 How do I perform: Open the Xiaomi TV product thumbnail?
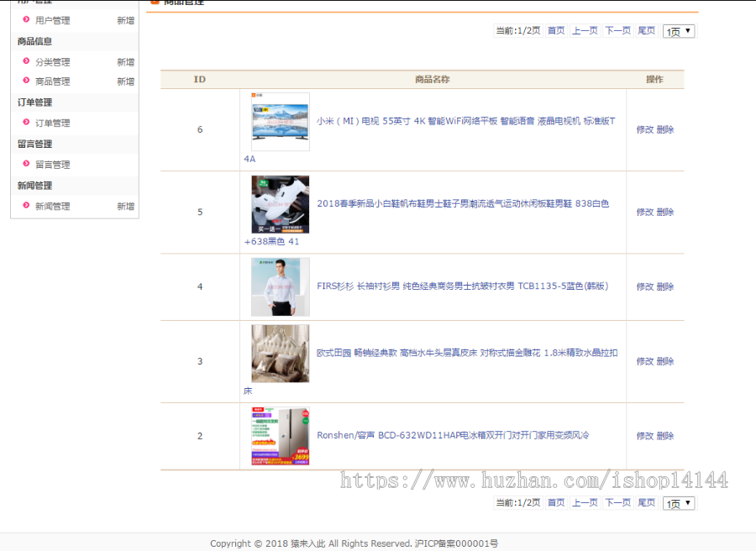coord(280,123)
